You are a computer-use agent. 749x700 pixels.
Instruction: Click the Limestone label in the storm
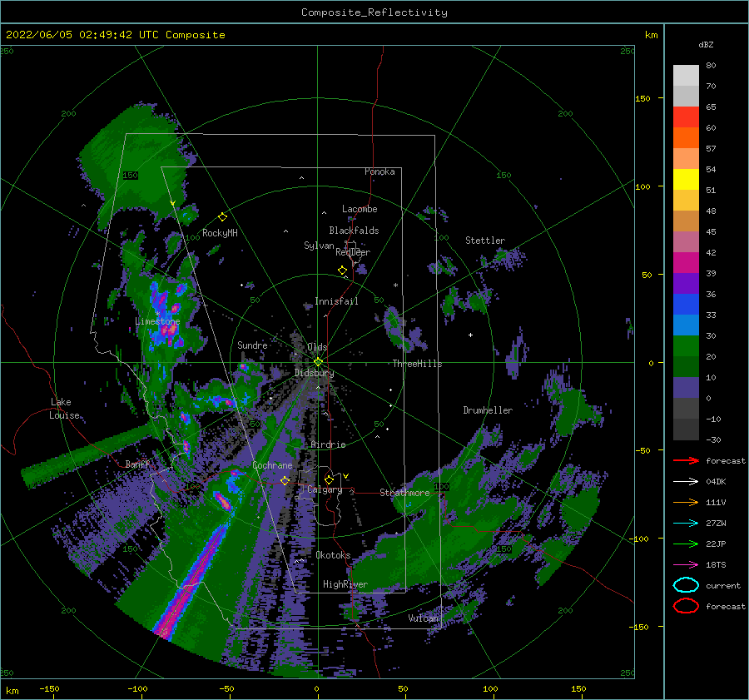(x=157, y=321)
